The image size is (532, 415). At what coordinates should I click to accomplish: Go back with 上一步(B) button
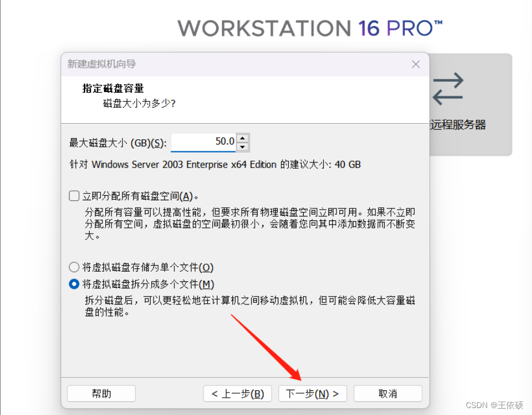coord(238,394)
